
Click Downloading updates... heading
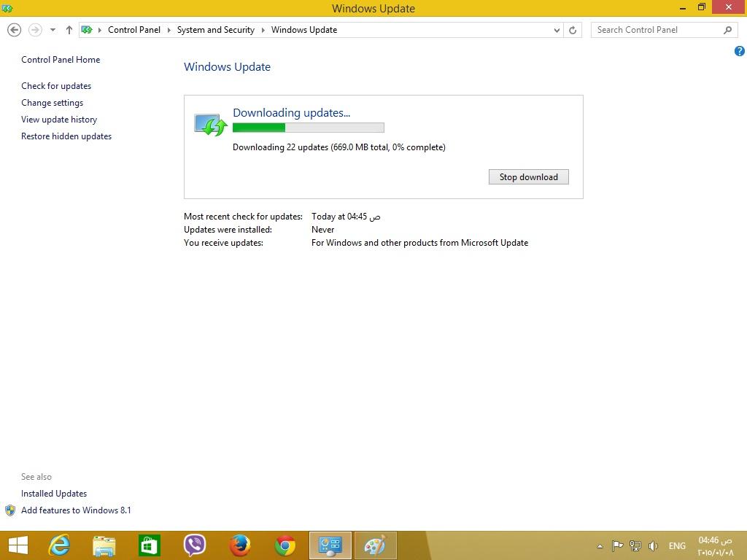click(x=291, y=112)
